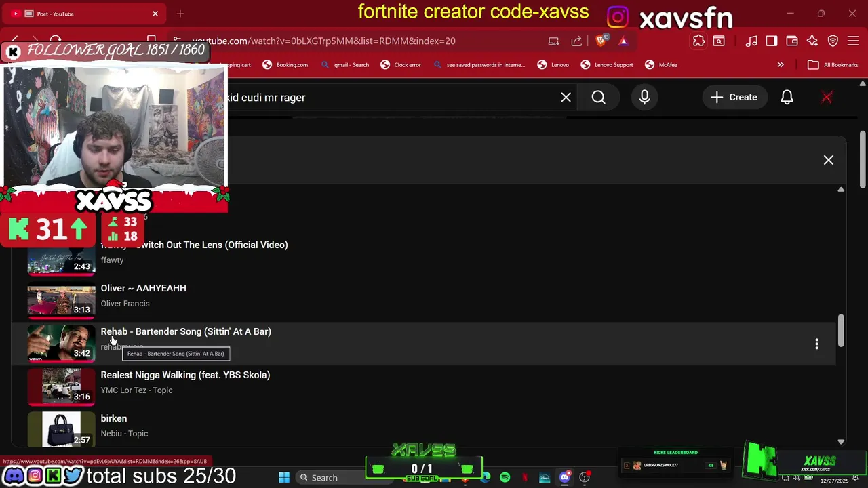Click the install app icon in address bar
The image size is (868, 488).
click(554, 41)
